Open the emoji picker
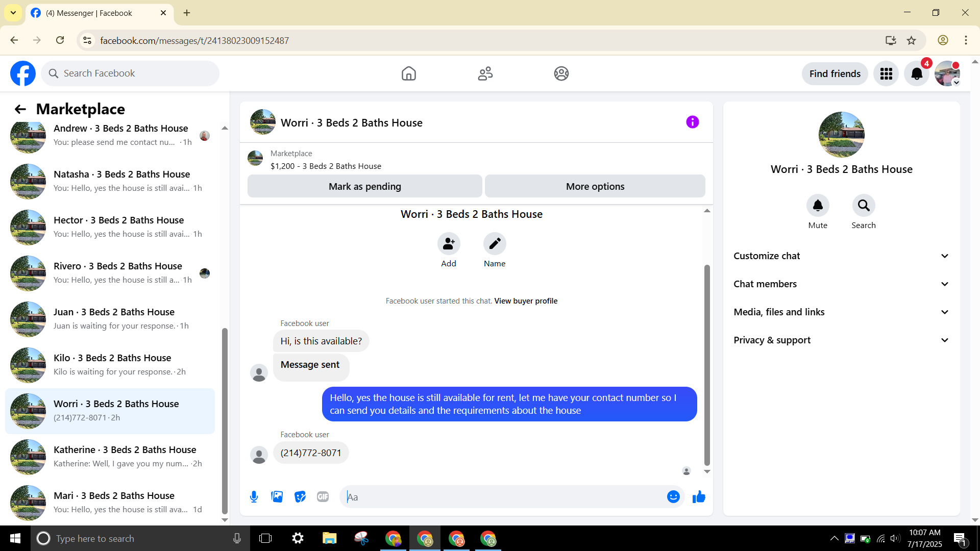The height and width of the screenshot is (551, 980). coord(673,497)
